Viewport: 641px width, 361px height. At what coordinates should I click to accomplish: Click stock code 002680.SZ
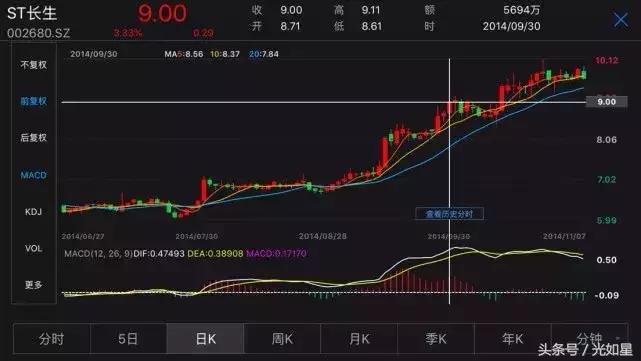point(38,33)
